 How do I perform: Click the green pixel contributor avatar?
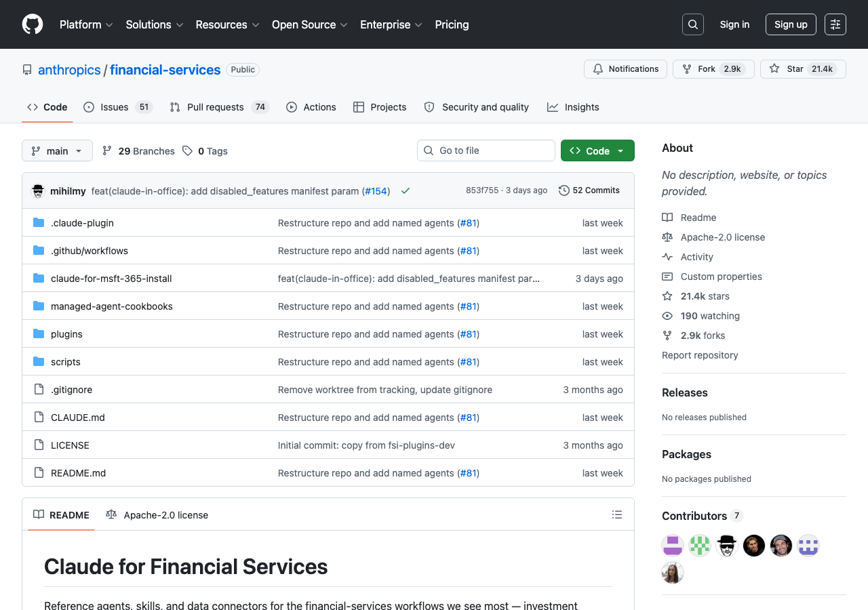700,546
